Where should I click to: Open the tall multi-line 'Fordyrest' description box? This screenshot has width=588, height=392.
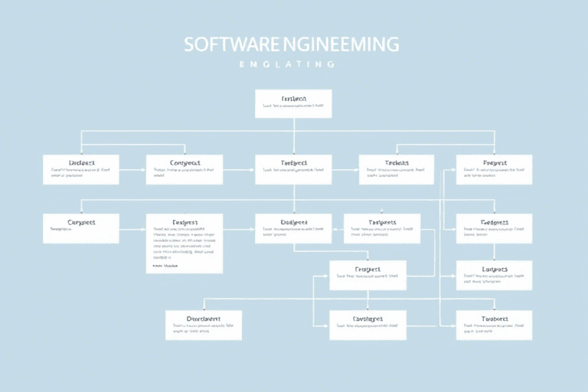pyautogui.click(x=185, y=243)
